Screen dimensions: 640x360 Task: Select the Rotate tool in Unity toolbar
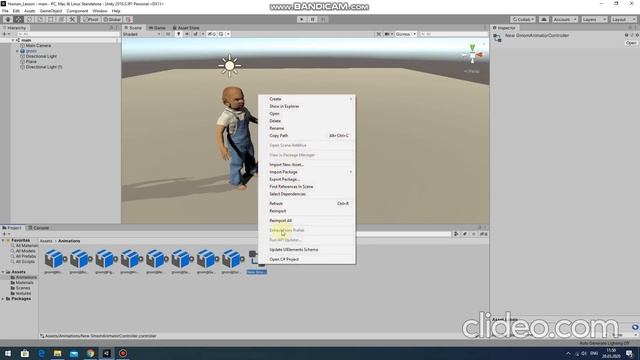click(x=29, y=19)
